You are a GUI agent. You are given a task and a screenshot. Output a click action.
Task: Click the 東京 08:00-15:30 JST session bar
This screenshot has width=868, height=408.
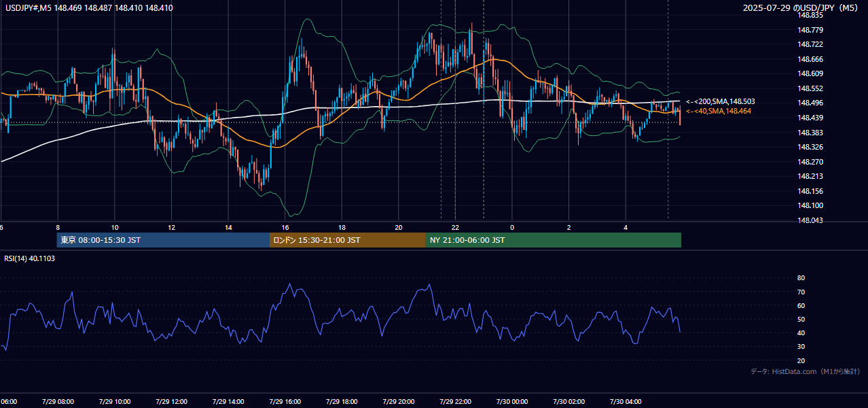pyautogui.click(x=163, y=240)
